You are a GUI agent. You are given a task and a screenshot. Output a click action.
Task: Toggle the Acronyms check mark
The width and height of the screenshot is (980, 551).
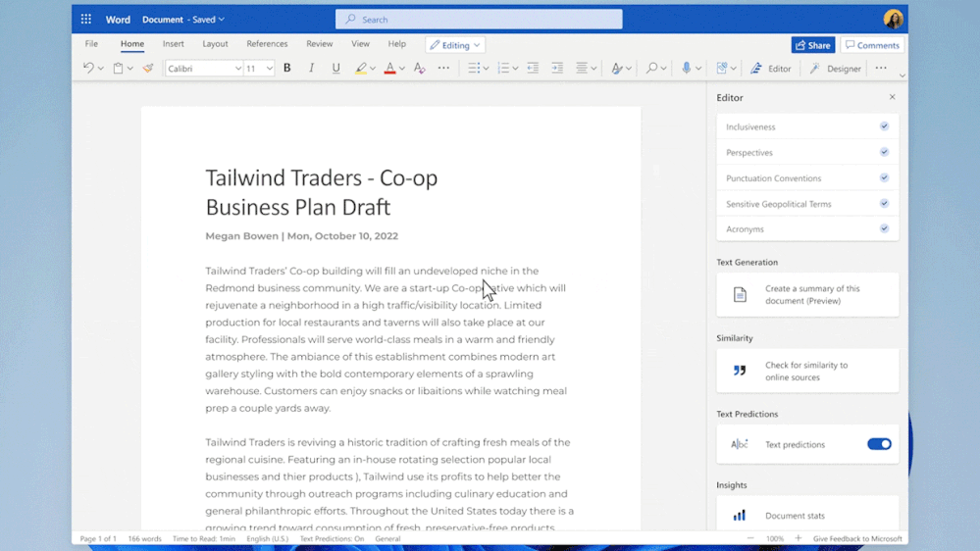coord(884,228)
